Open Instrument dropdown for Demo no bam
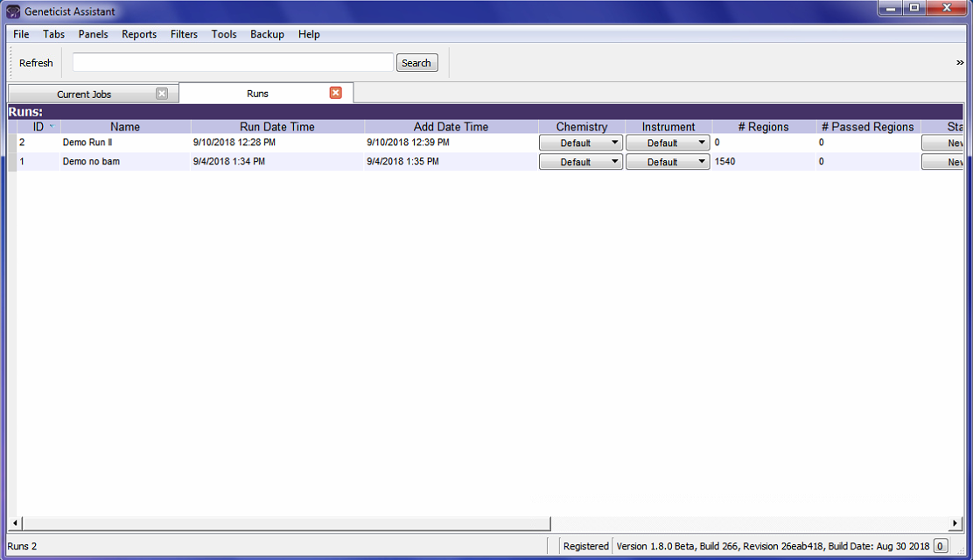Image resolution: width=973 pixels, height=560 pixels. pos(668,162)
